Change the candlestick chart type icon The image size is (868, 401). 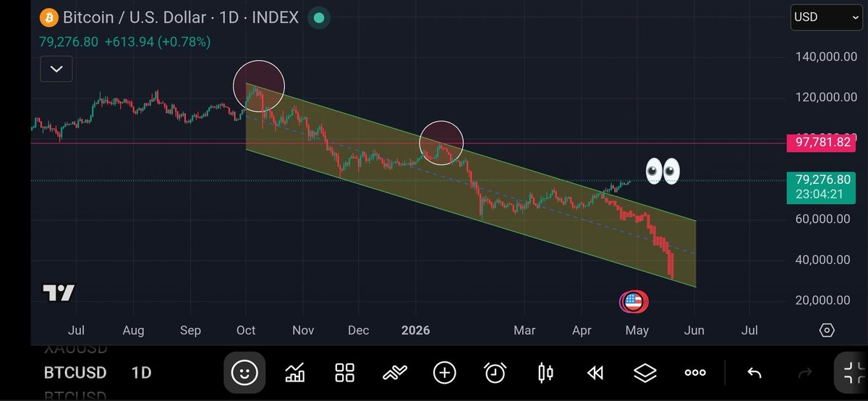545,373
